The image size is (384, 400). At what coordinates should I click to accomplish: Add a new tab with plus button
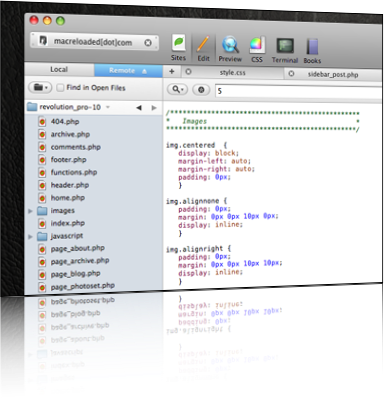point(172,71)
